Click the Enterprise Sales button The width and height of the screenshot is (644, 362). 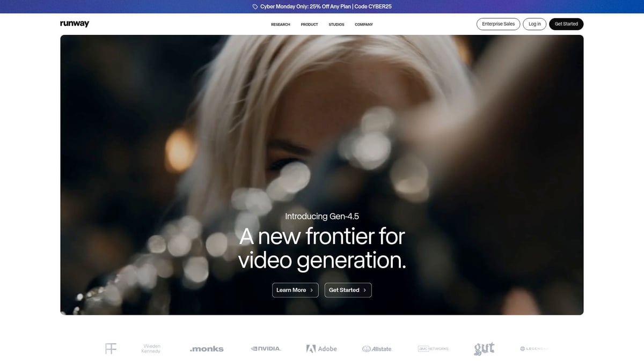498,24
